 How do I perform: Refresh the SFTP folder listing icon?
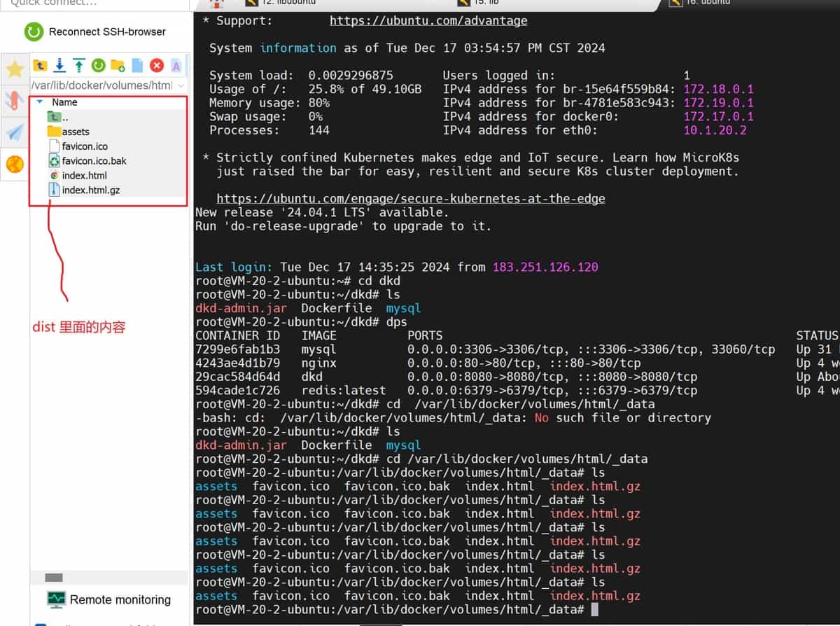pyautogui.click(x=98, y=65)
